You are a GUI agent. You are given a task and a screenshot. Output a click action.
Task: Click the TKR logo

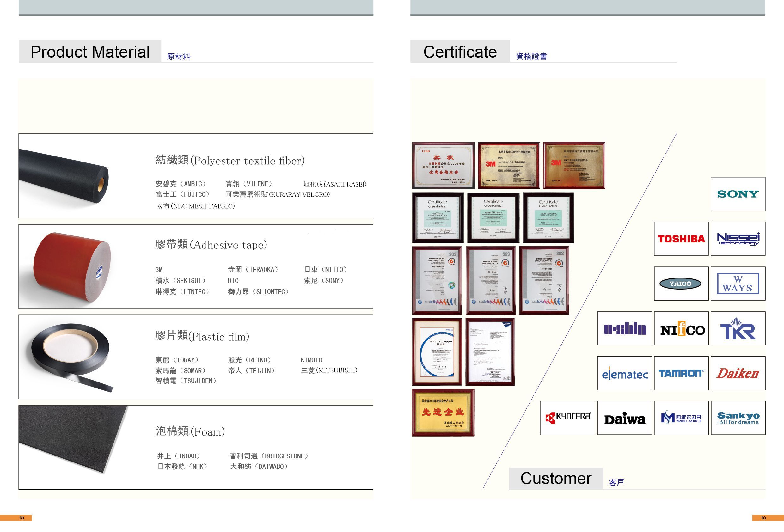pyautogui.click(x=738, y=328)
